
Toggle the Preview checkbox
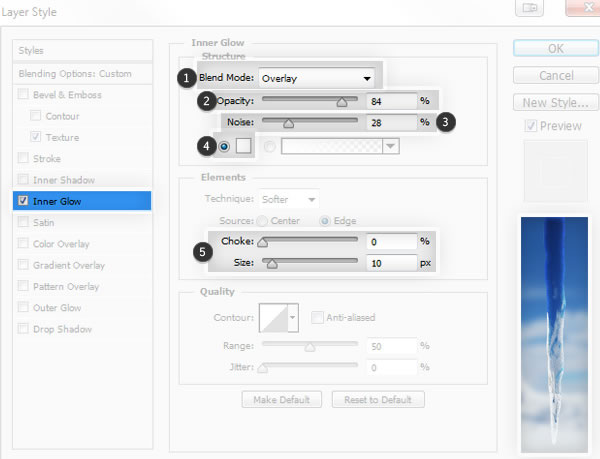[531, 125]
